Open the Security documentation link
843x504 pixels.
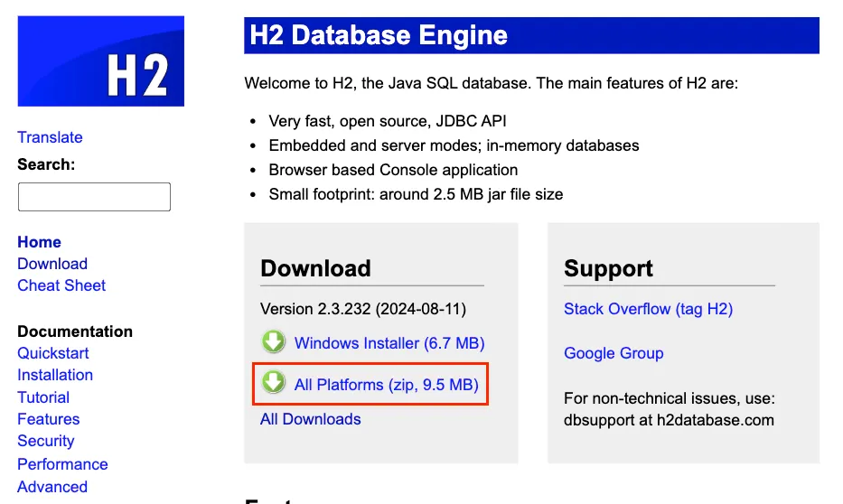click(x=46, y=441)
